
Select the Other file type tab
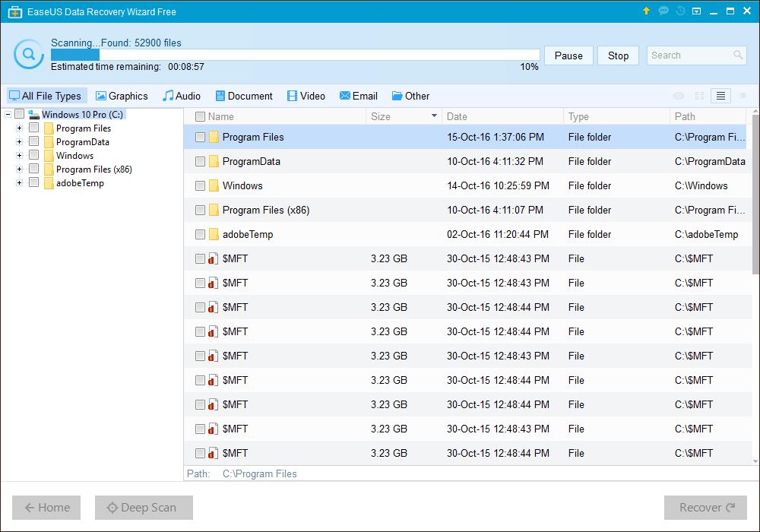(410, 96)
